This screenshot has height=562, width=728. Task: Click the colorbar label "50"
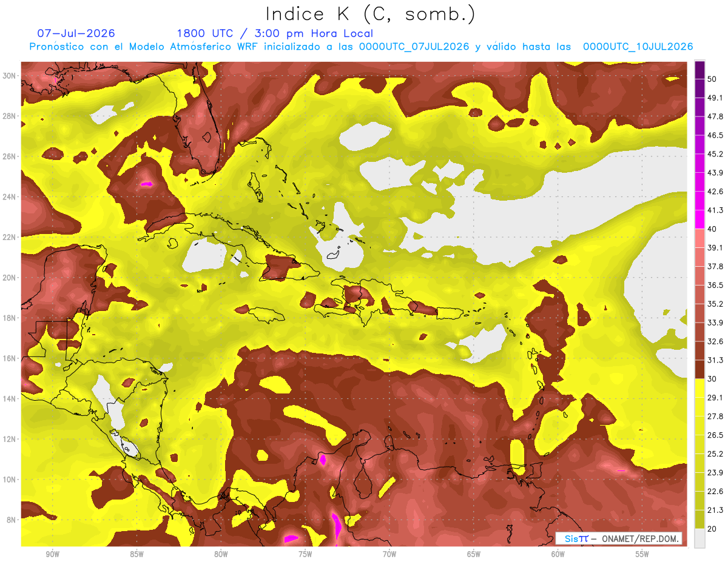(713, 79)
